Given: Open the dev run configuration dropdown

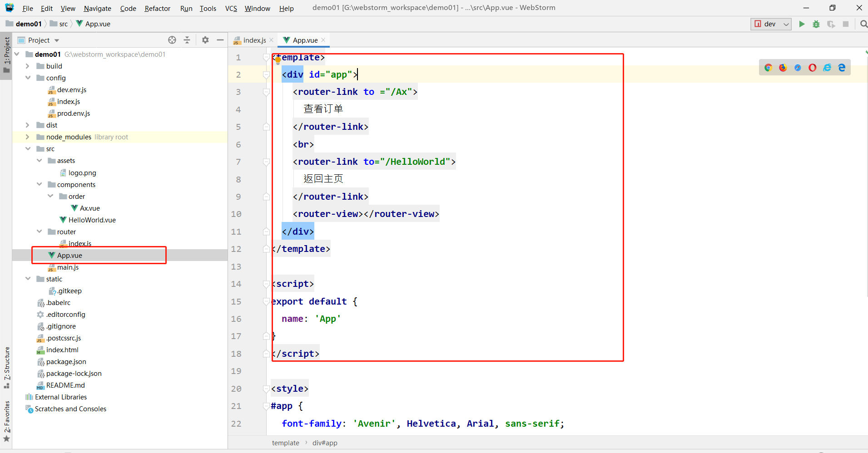Looking at the screenshot, I should (771, 24).
